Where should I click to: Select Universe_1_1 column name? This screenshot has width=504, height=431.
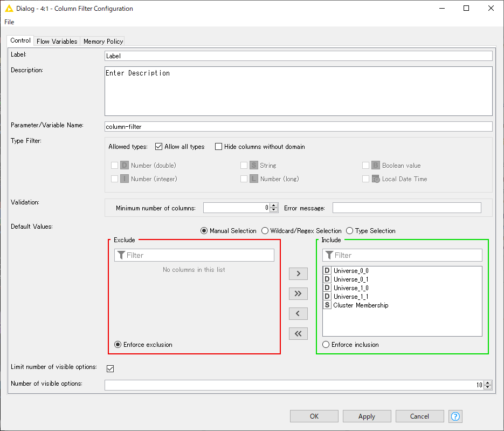(351, 297)
